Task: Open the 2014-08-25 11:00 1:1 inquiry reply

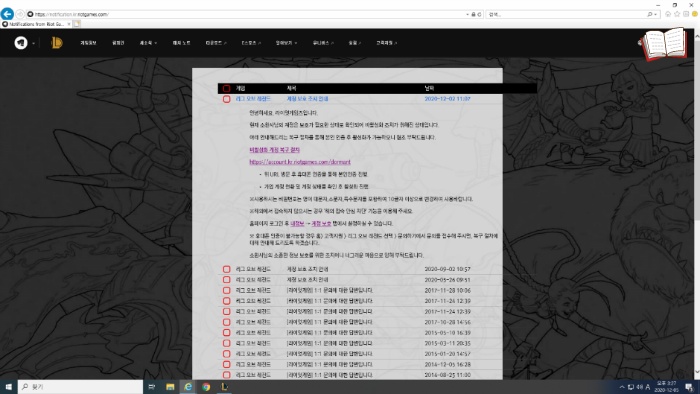Action: (329, 375)
